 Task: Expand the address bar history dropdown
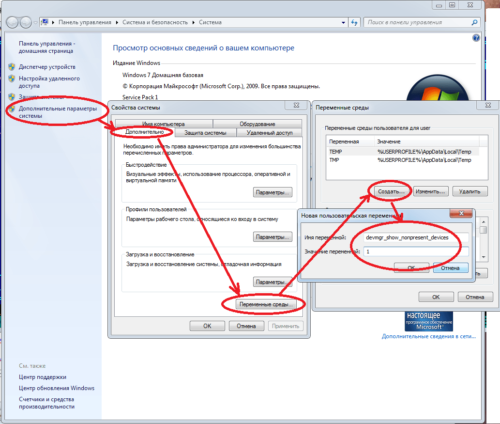coord(343,23)
